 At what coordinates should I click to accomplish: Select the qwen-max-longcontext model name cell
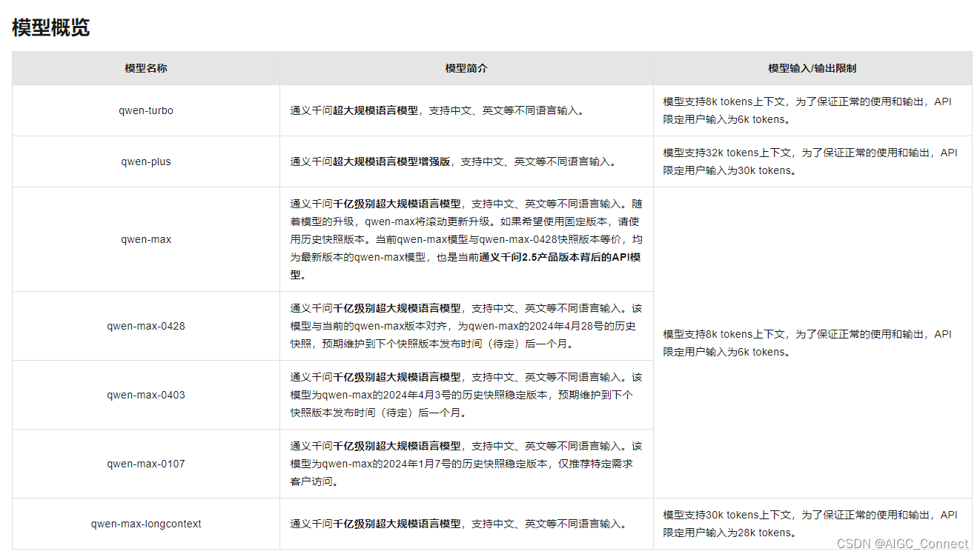coord(146,524)
